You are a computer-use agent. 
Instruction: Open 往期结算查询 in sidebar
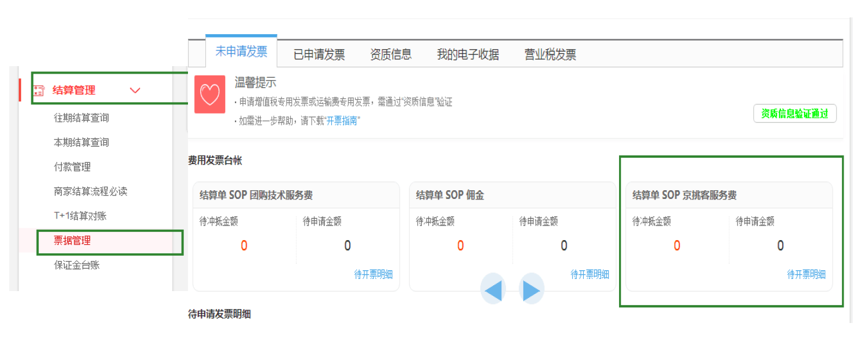tap(81, 118)
